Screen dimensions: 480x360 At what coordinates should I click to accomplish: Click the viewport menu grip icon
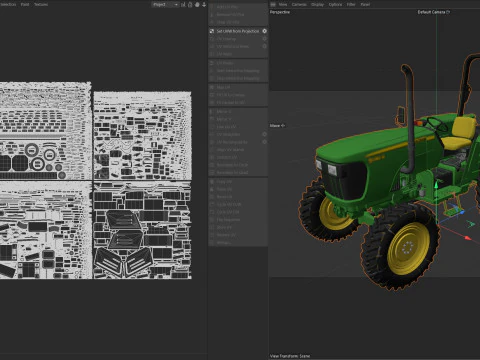[273, 4]
